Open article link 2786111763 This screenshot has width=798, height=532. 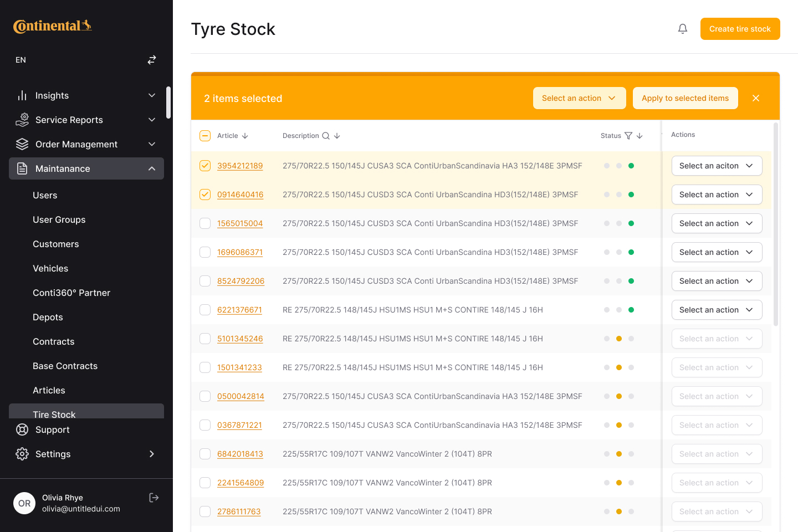click(x=239, y=511)
